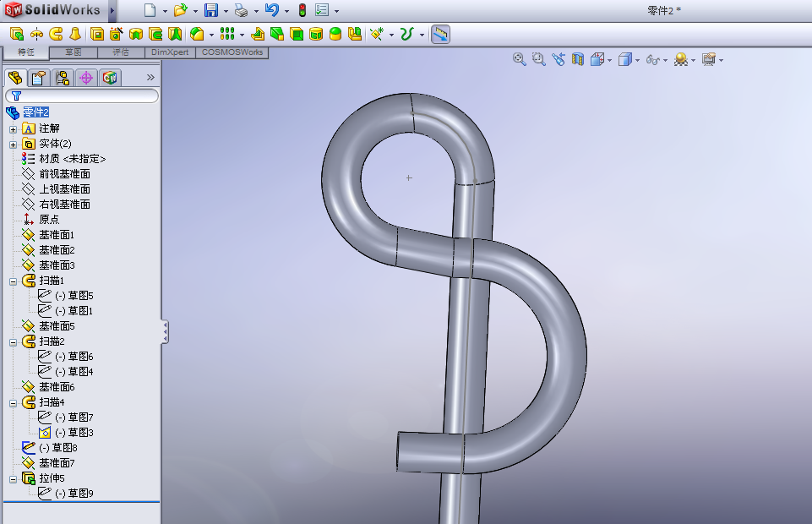The image size is (812, 524).
Task: Click the Print icon
Action: click(x=241, y=10)
